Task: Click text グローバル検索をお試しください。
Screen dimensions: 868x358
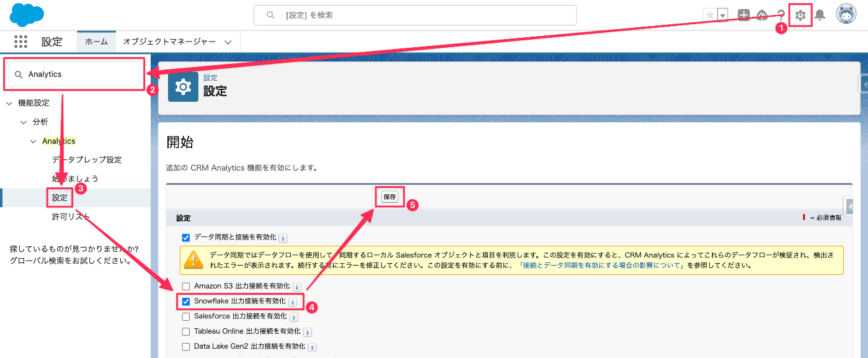Action: (71, 260)
